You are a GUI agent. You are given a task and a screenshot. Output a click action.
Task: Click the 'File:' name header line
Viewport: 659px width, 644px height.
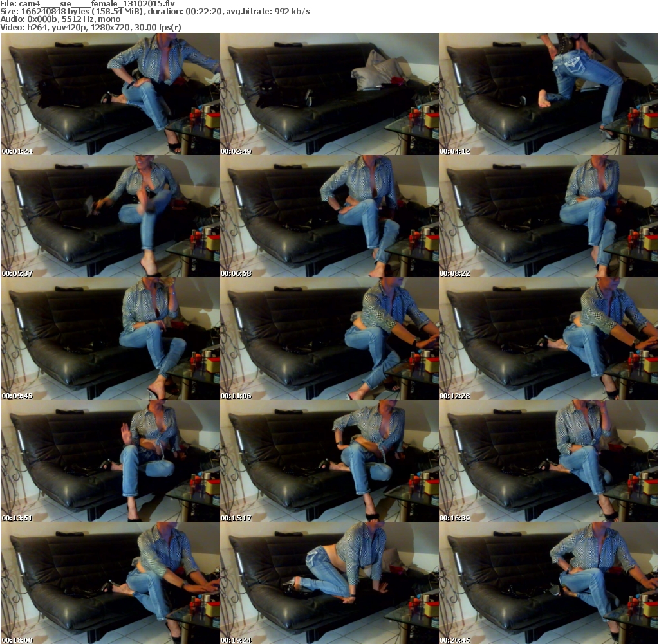point(88,4)
